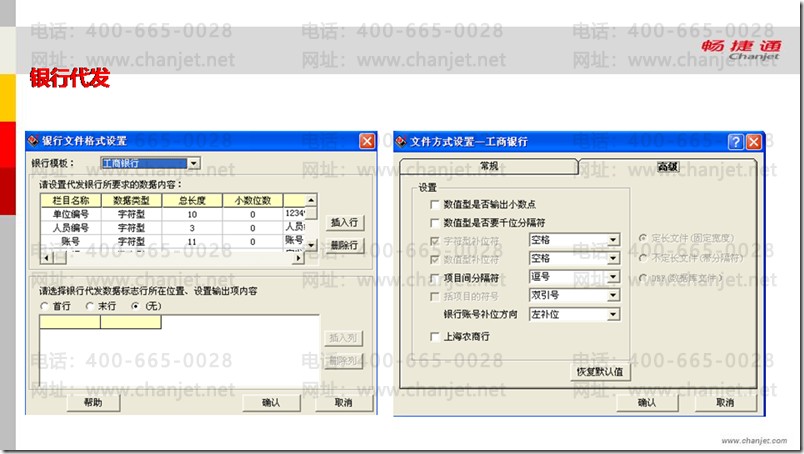Click the 小数位数 column header
This screenshot has height=454, width=804.
(x=252, y=201)
